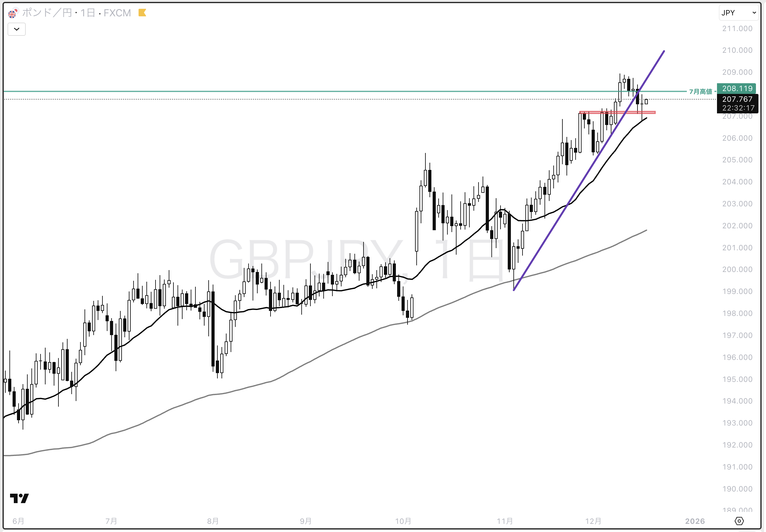Open chart settings hexagon gear icon
766x532 pixels.
pyautogui.click(x=739, y=521)
